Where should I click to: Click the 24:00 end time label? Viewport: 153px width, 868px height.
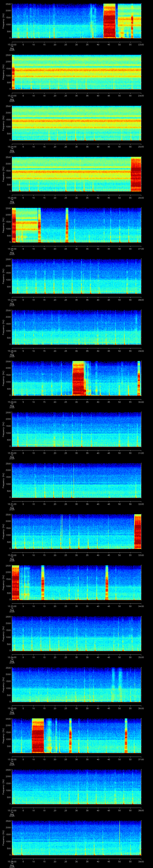tap(141, 96)
